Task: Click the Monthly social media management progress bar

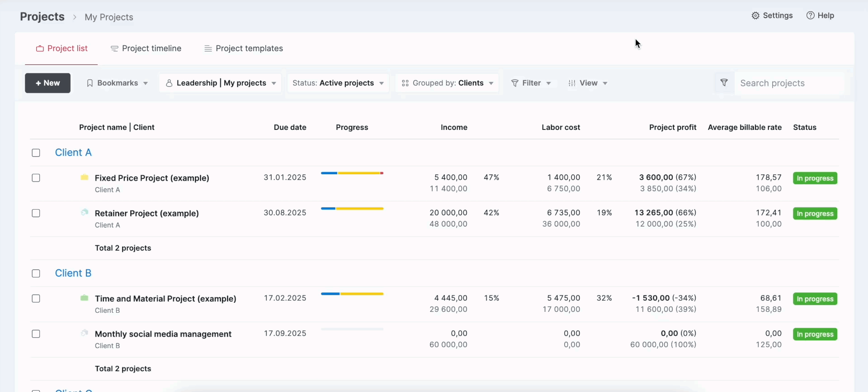Action: [352, 329]
